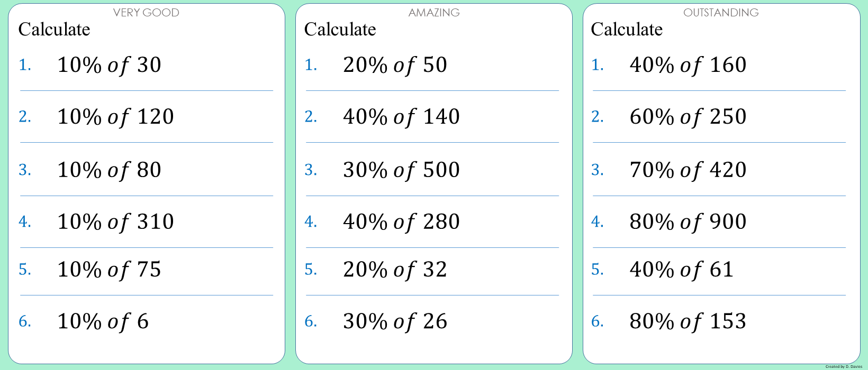Viewport: 868px width, 370px height.
Task: Select the question 20% of 32
Action: (395, 270)
